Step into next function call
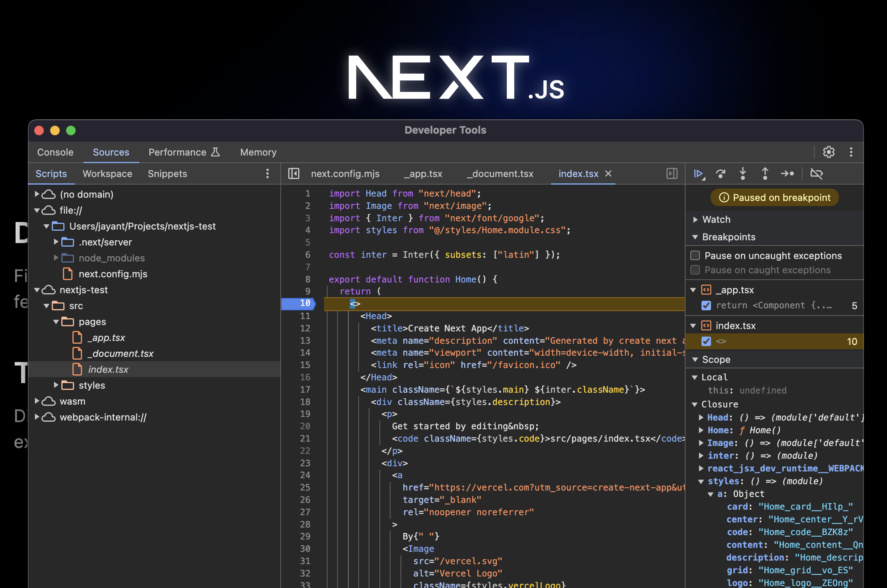Screen dimensions: 887x588 (743, 174)
